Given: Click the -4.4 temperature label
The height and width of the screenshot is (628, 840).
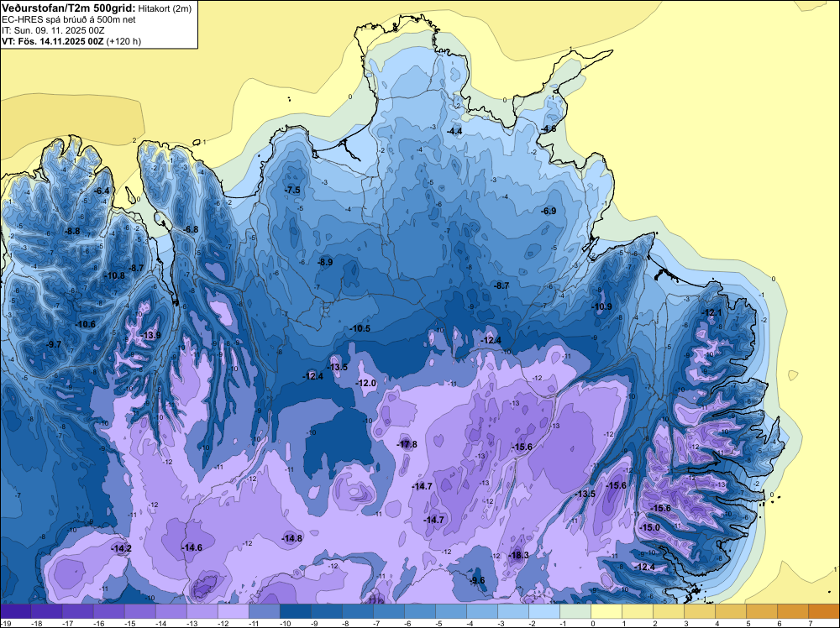Looking at the screenshot, I should [x=454, y=131].
